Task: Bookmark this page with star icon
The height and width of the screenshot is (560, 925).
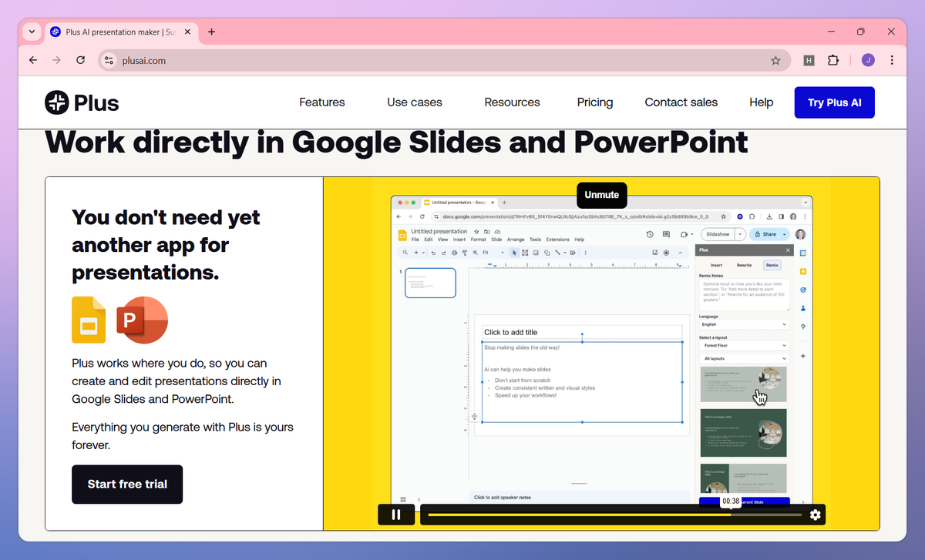Action: 775,60
